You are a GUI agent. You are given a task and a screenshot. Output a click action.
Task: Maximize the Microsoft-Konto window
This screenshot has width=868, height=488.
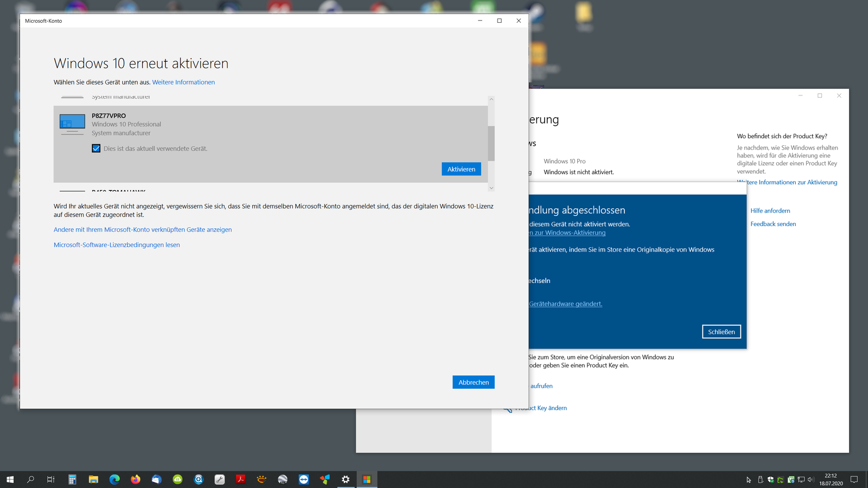tap(499, 21)
